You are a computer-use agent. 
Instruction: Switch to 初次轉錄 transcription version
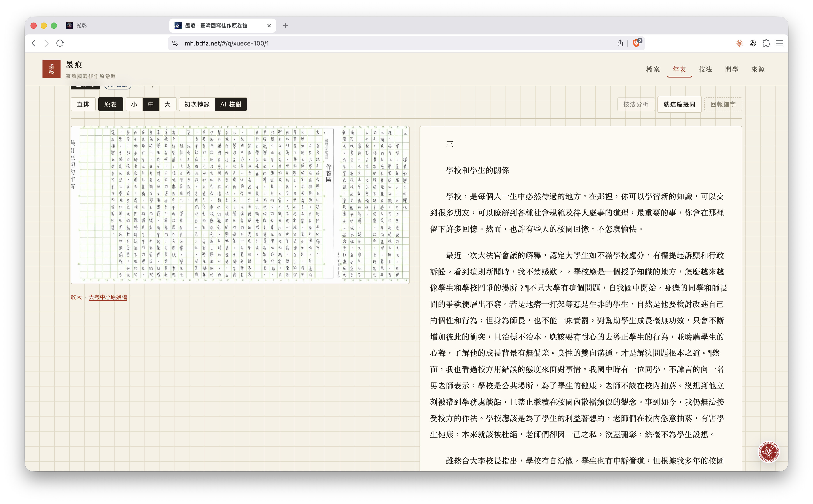click(197, 104)
